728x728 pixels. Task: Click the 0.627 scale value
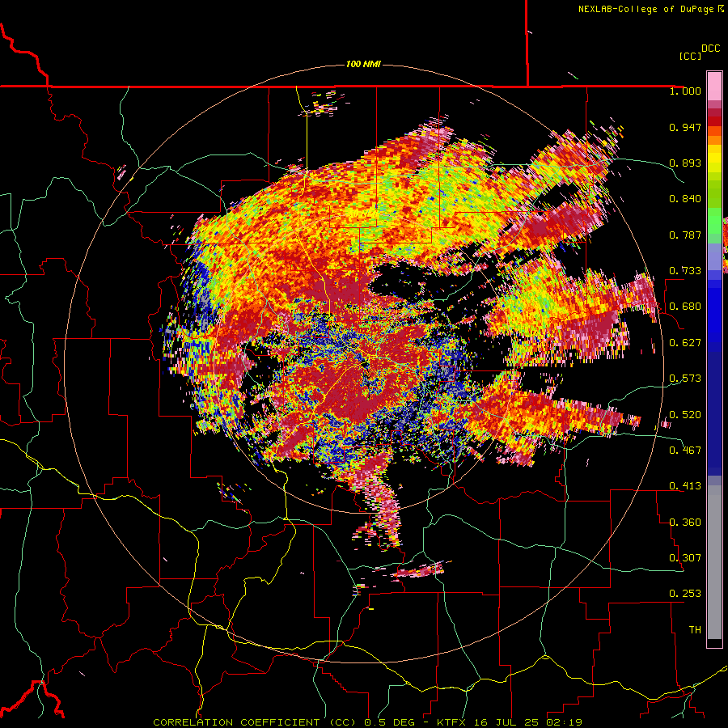[x=685, y=343]
